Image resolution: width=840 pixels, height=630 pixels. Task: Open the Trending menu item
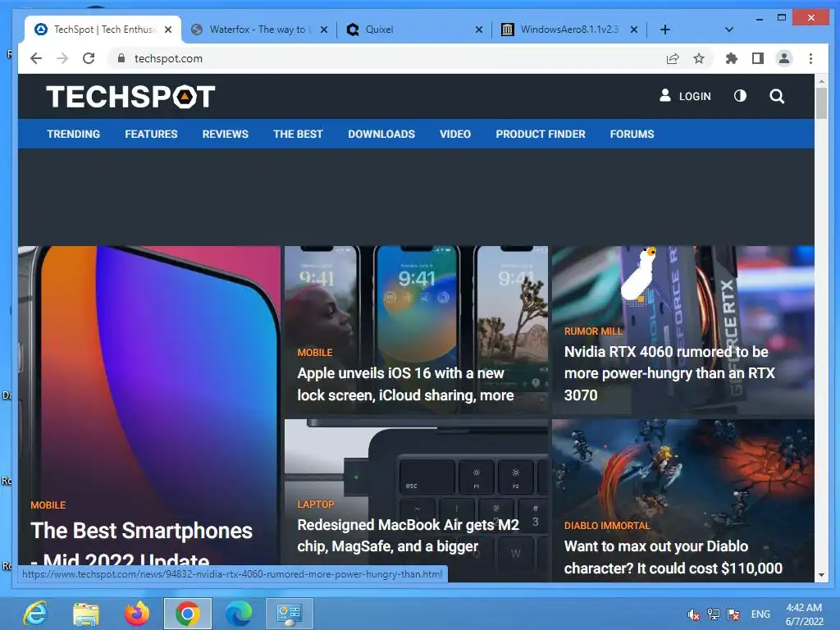click(73, 134)
